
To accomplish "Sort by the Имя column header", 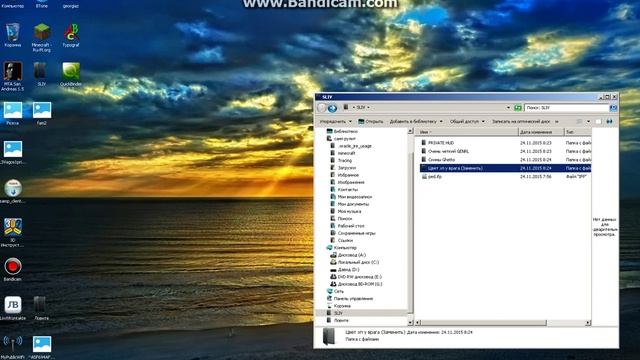I will coord(467,132).
